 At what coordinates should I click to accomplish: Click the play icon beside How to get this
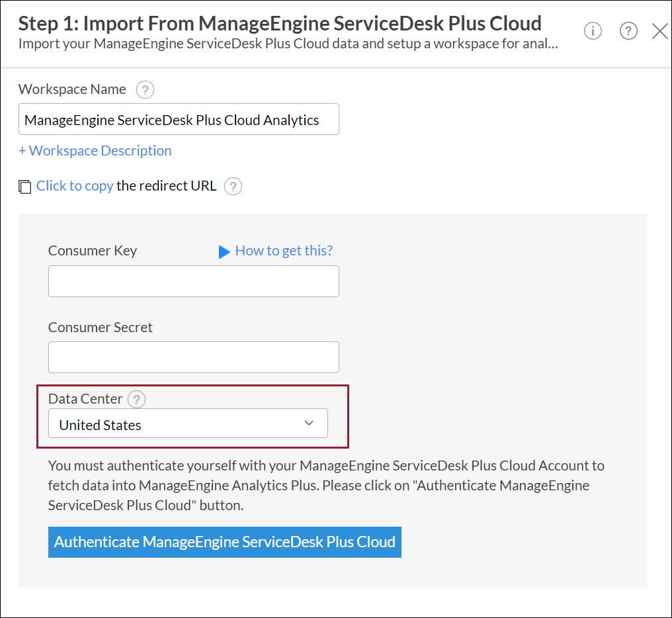(224, 251)
